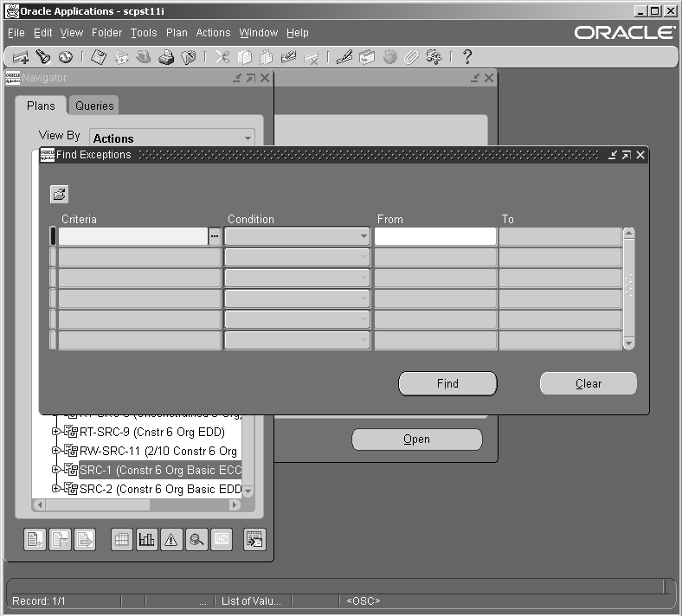Click the bar chart icon in Navigator
The width and height of the screenshot is (682, 616).
coord(146,540)
